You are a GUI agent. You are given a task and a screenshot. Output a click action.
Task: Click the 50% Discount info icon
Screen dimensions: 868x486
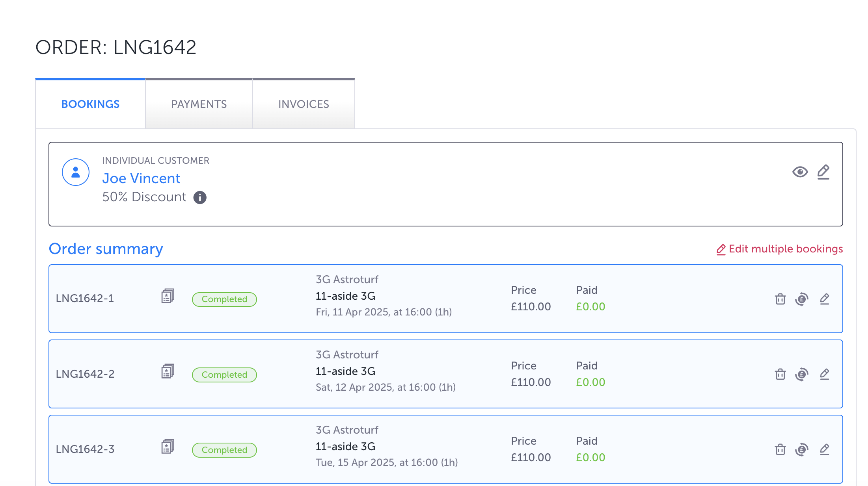pyautogui.click(x=200, y=197)
